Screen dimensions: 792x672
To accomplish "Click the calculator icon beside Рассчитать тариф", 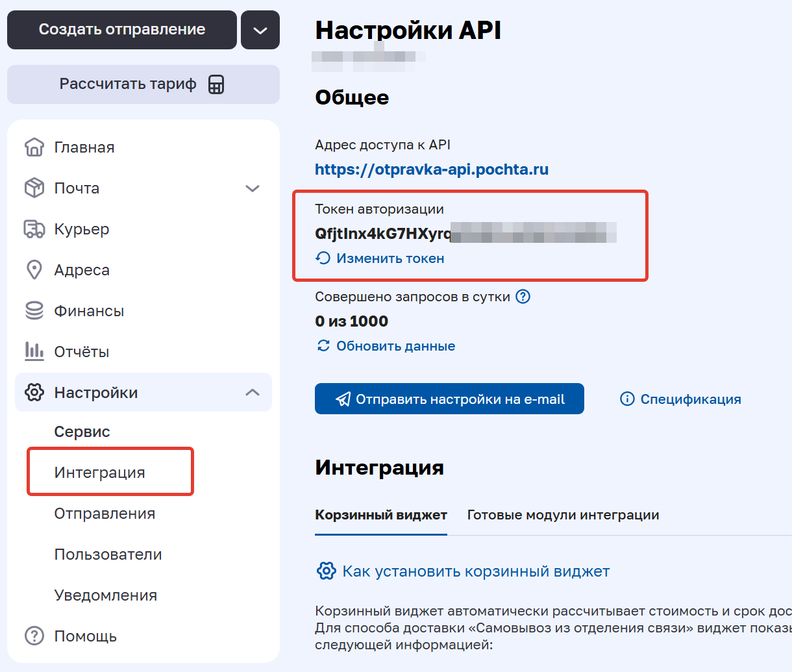I will 216,84.
